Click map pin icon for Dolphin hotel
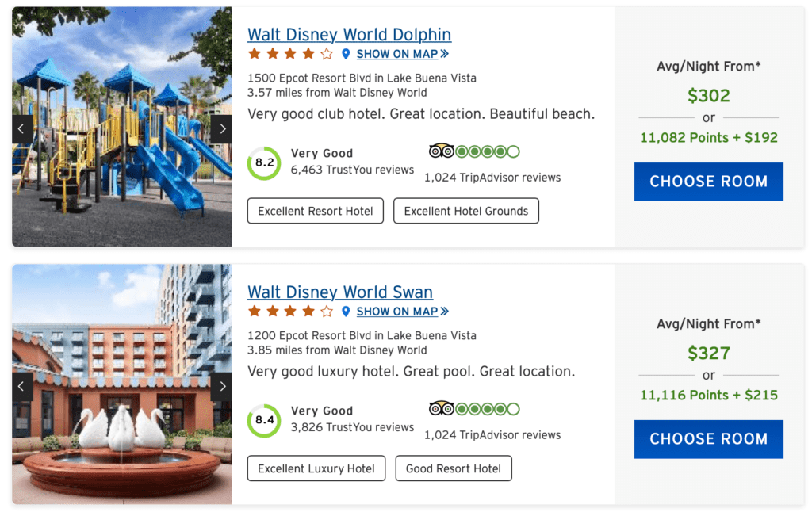Viewport: 812px width, 516px height. (x=346, y=54)
